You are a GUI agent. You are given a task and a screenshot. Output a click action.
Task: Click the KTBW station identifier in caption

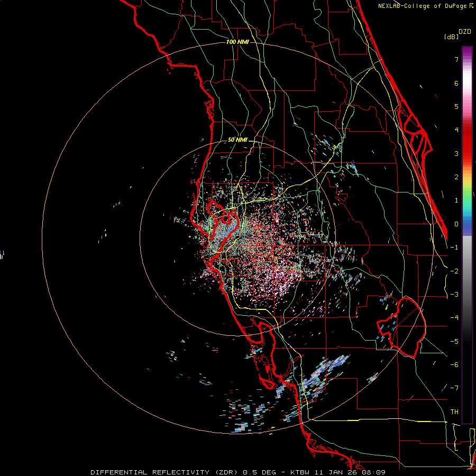pos(300,472)
